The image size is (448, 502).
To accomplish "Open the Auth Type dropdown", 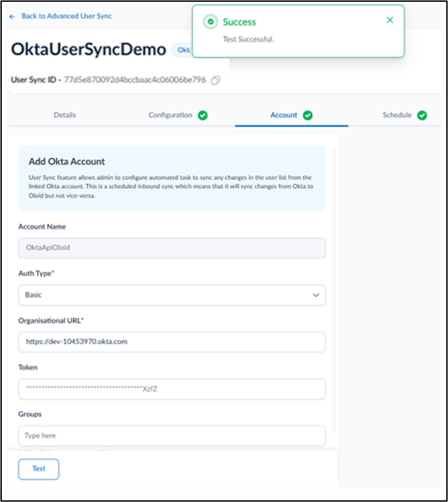I will pos(172,295).
